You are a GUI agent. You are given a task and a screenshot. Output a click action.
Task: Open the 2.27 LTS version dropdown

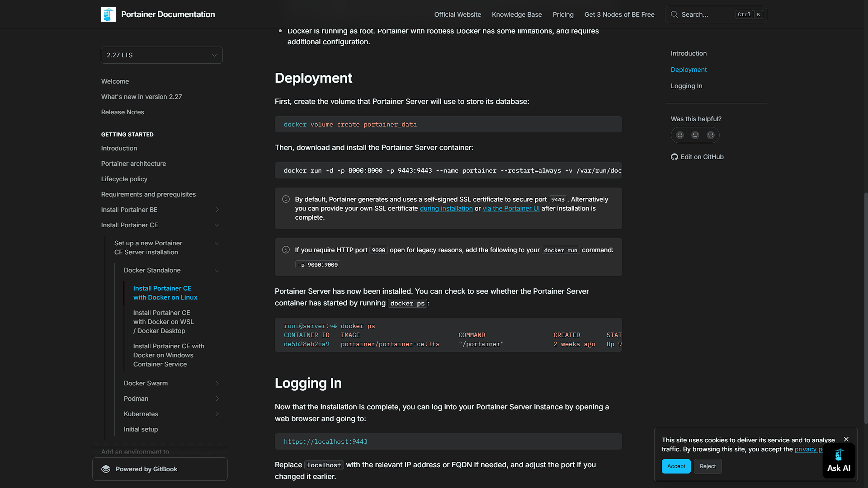tap(162, 55)
